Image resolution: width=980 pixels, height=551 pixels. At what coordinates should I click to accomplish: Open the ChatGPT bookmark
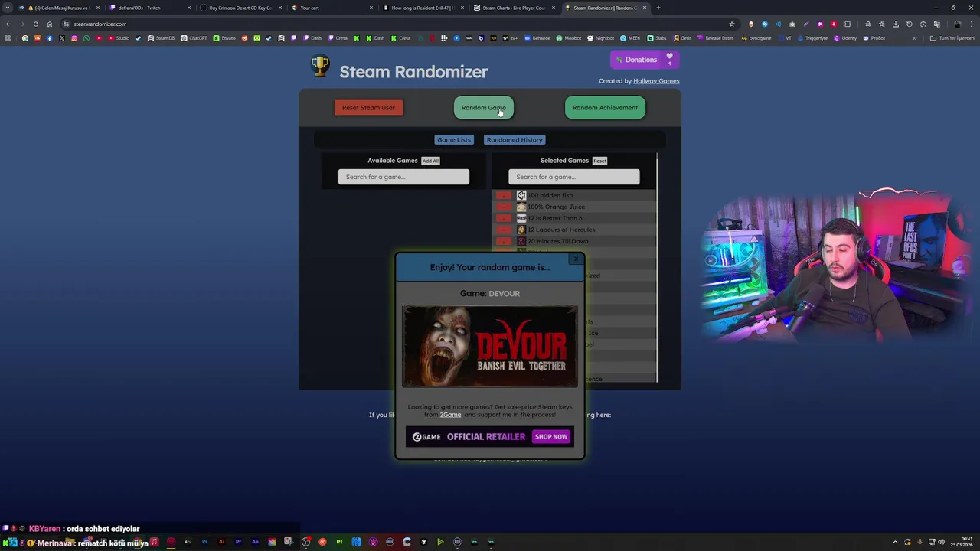coord(194,38)
